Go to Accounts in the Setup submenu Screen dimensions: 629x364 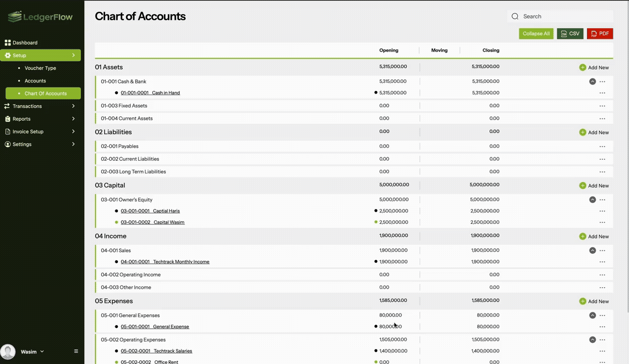tap(35, 81)
